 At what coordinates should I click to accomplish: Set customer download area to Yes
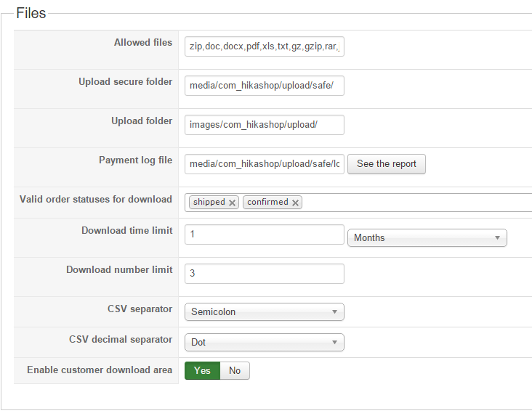tap(202, 371)
